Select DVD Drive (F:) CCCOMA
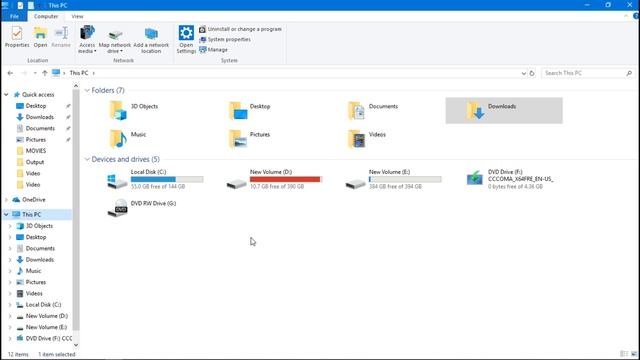This screenshot has width=640, height=360. (x=510, y=179)
